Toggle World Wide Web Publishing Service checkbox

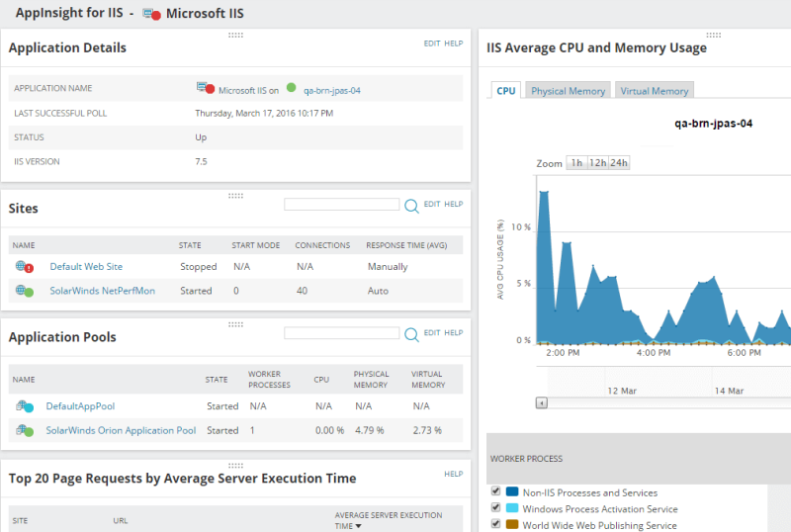coord(495,523)
